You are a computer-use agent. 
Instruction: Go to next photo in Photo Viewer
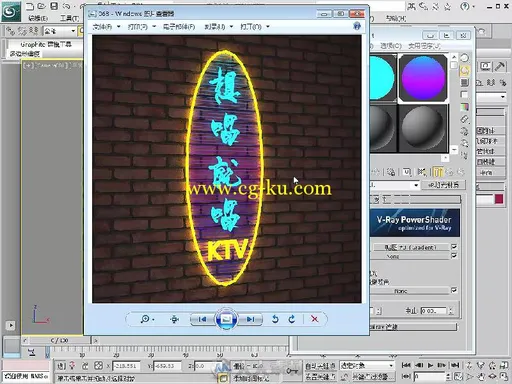[251, 319]
